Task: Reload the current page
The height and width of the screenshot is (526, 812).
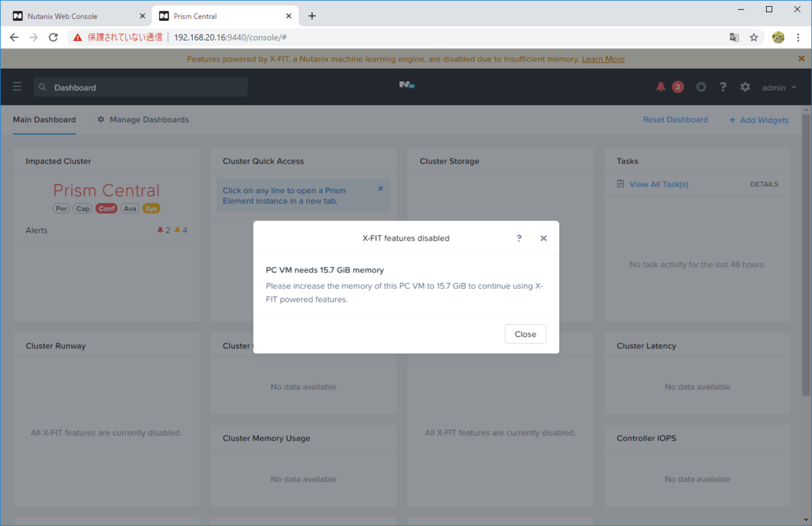Action: click(x=53, y=37)
